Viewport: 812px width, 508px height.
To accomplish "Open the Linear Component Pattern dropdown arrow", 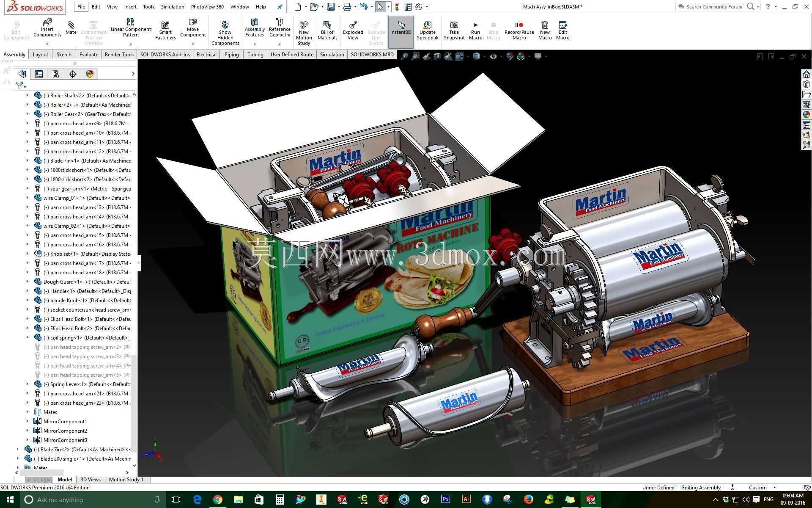I will 131,44.
